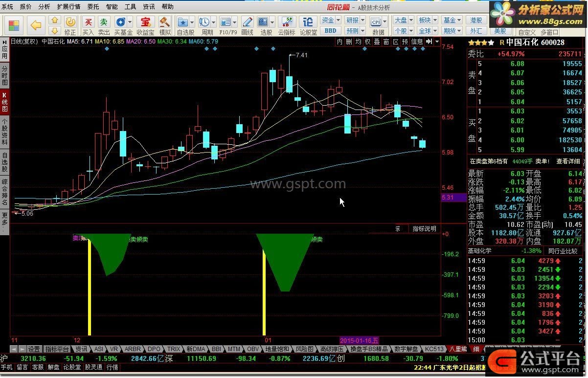Toggle the 删 chart option
Image resolution: width=588 pixels, height=378 pixels.
pos(349,42)
